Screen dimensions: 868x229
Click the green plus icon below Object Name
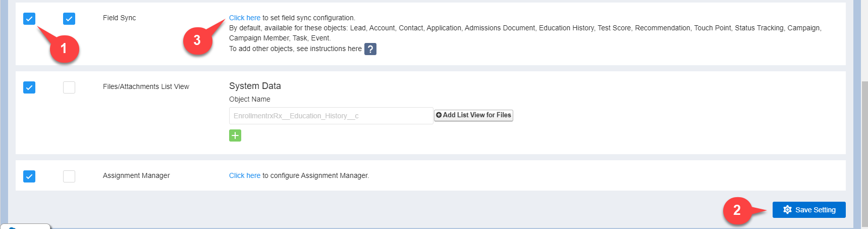pos(235,135)
